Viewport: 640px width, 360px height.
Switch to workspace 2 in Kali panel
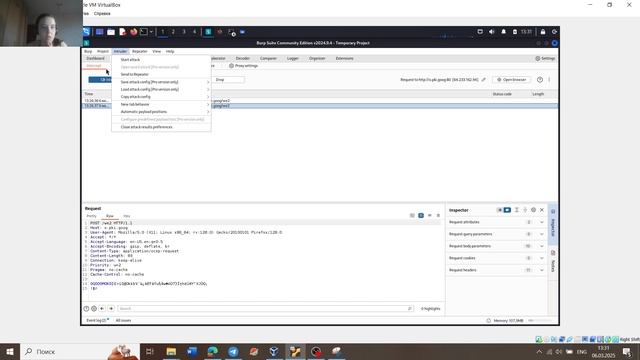coord(173,31)
